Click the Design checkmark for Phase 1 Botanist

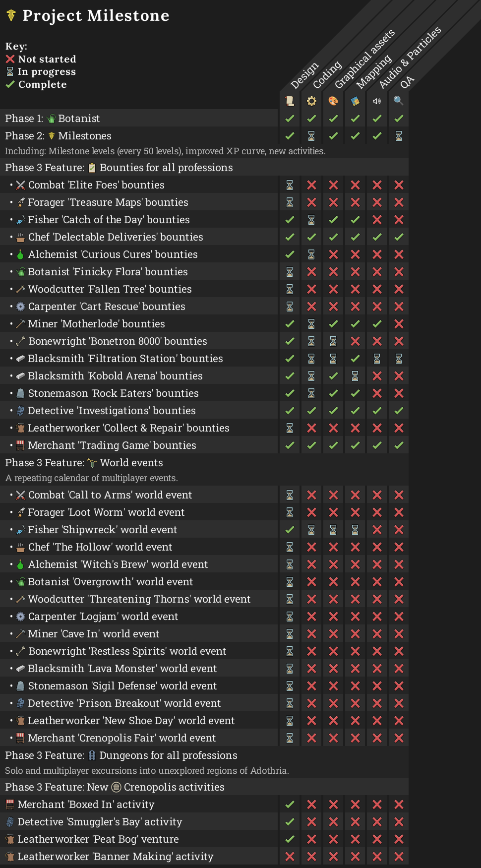click(290, 119)
